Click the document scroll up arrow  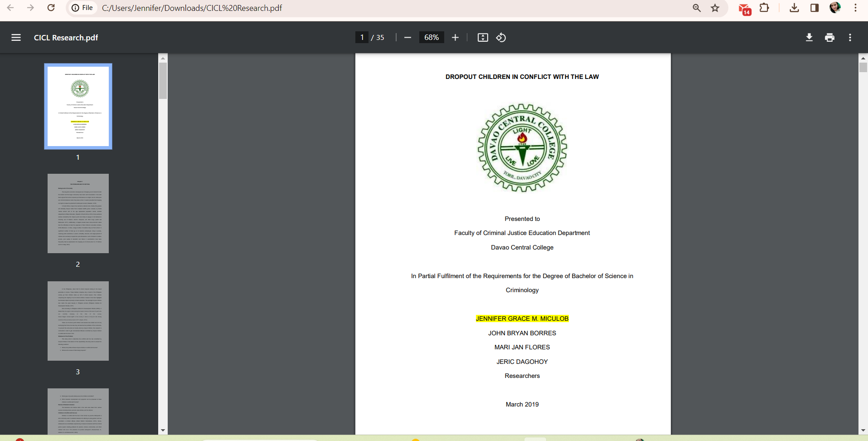click(863, 58)
